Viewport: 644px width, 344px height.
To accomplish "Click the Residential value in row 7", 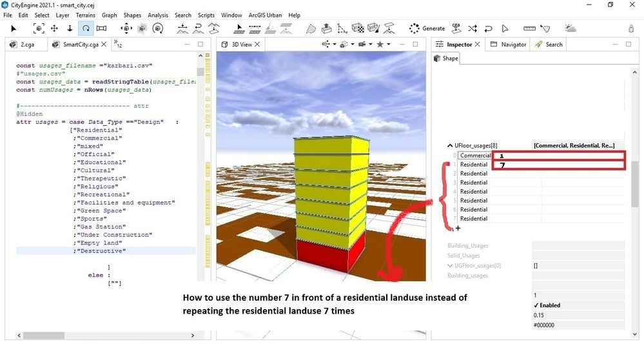I will tap(474, 219).
